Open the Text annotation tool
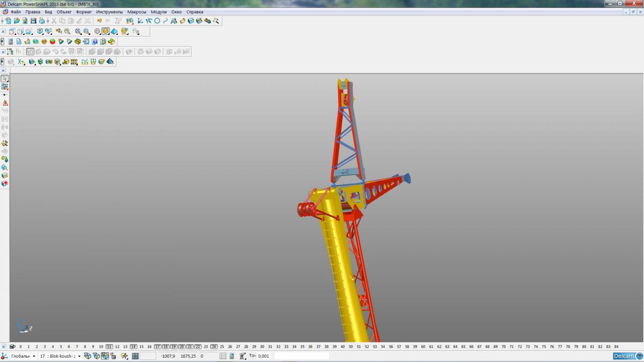Viewport: 644px width, 362px height. pyautogui.click(x=174, y=20)
